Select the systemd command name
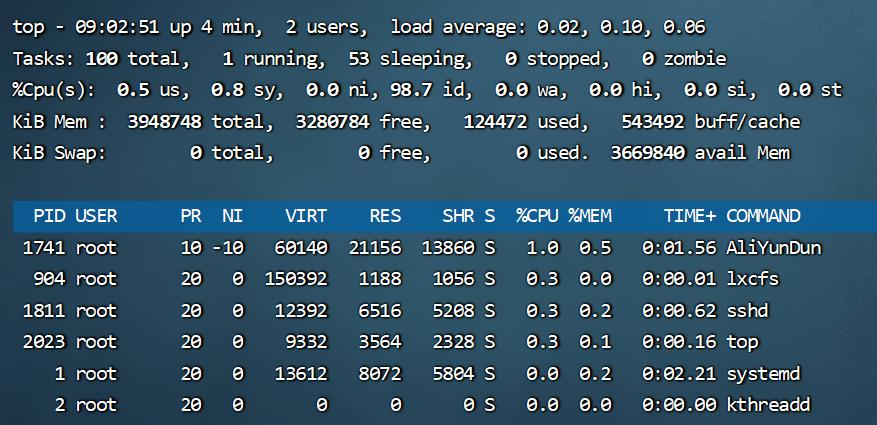Screen dimensions: 877x425 pyautogui.click(x=763, y=374)
